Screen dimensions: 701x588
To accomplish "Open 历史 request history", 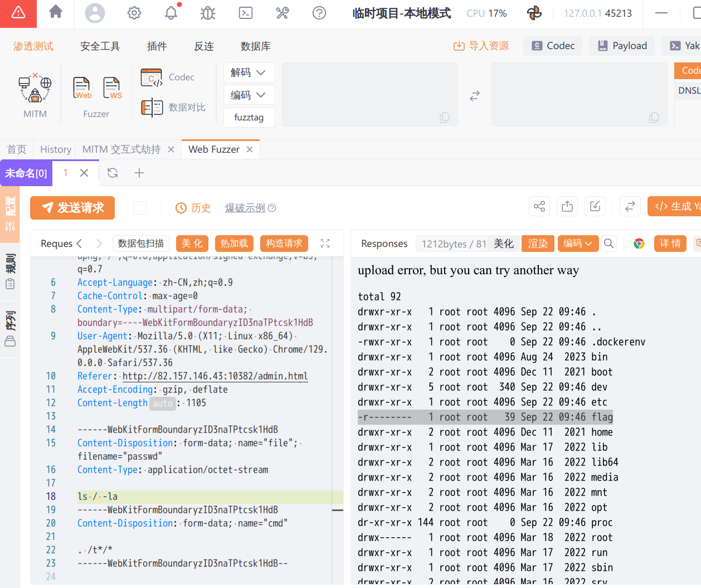I will tap(193, 208).
